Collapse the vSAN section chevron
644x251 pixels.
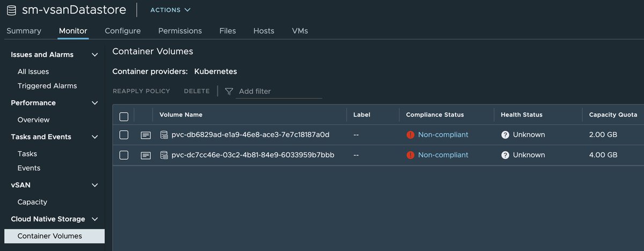click(x=95, y=185)
